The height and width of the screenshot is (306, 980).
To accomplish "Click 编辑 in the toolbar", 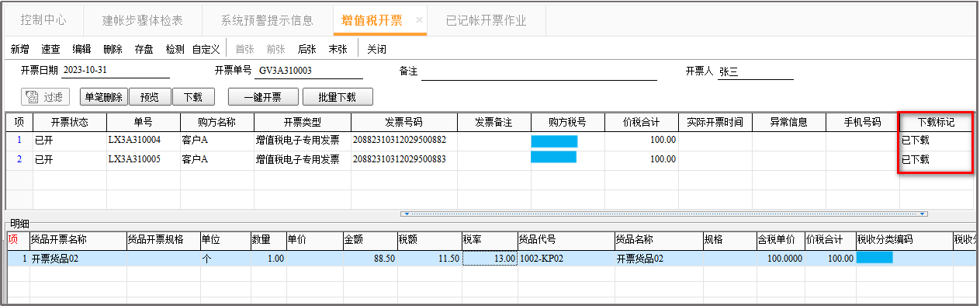I will (x=82, y=49).
